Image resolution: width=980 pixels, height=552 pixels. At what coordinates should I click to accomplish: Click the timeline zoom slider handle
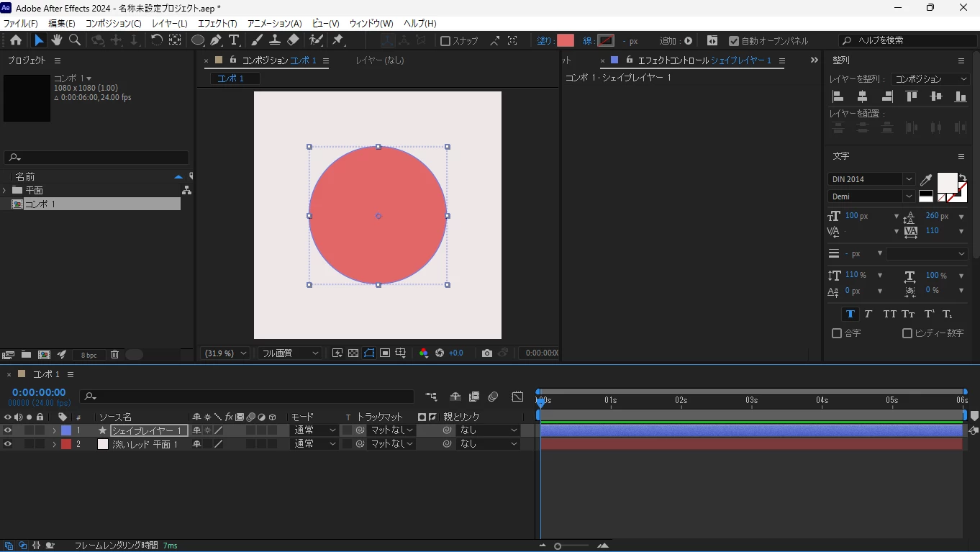click(x=558, y=546)
